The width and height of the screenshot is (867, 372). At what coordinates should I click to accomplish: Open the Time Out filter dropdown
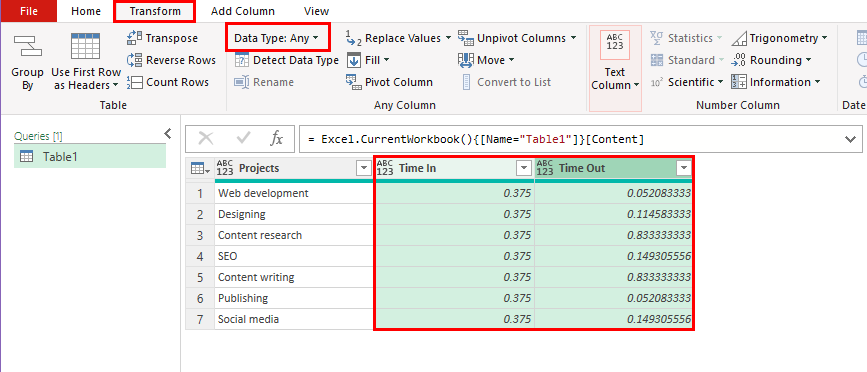click(684, 169)
